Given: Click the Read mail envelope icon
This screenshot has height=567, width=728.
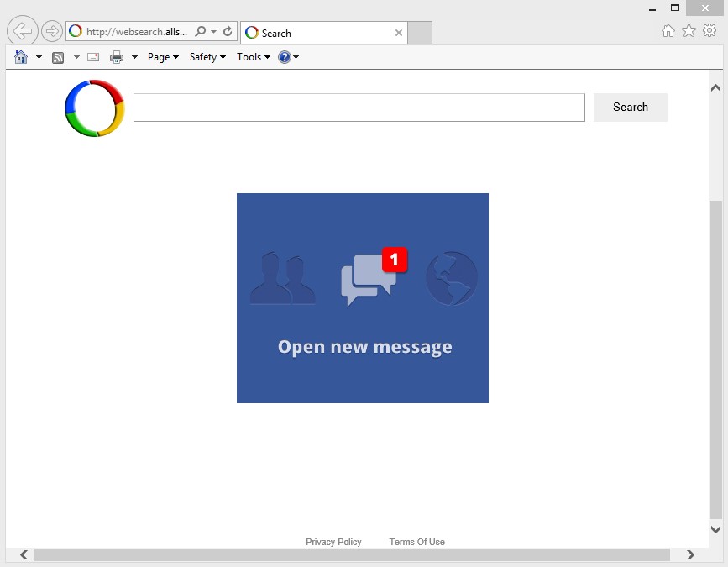Looking at the screenshot, I should [93, 57].
